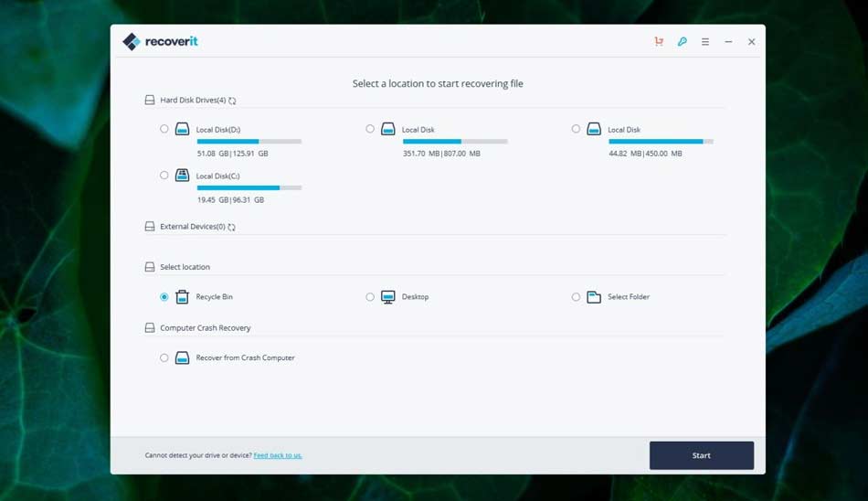
Task: Click the key registration icon
Action: pyautogui.click(x=682, y=41)
